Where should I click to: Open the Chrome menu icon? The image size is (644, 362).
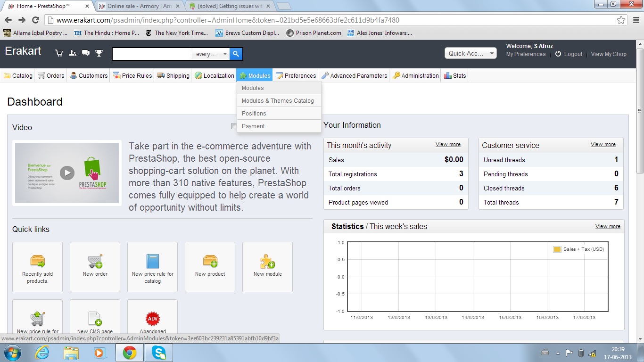(x=635, y=20)
